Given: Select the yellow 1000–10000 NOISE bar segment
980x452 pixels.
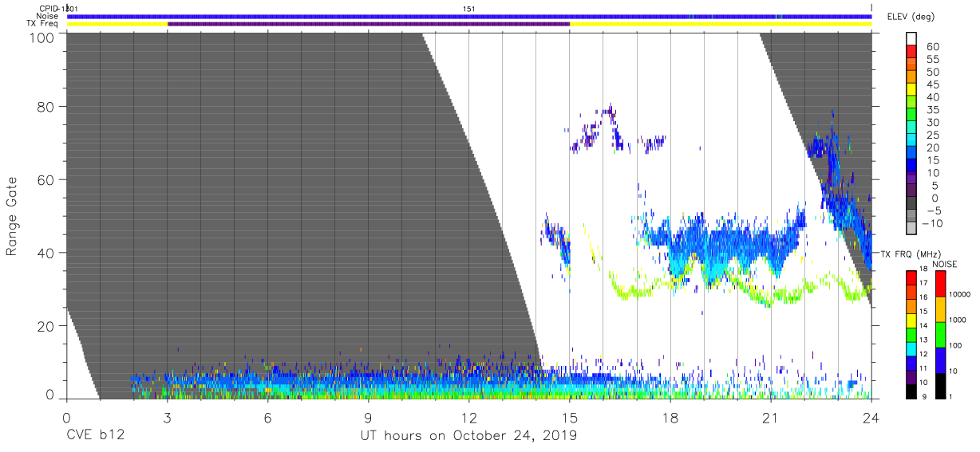Looking at the screenshot, I should coord(940,309).
